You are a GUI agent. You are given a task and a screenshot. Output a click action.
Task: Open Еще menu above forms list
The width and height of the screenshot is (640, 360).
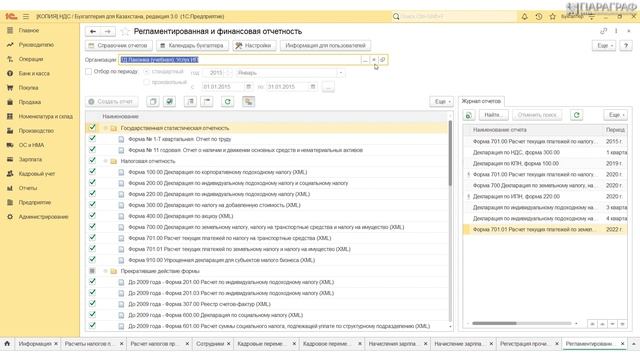tap(442, 102)
